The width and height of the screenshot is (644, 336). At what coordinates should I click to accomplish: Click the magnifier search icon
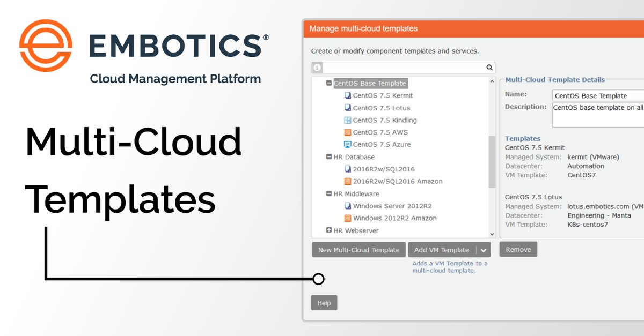(x=489, y=68)
